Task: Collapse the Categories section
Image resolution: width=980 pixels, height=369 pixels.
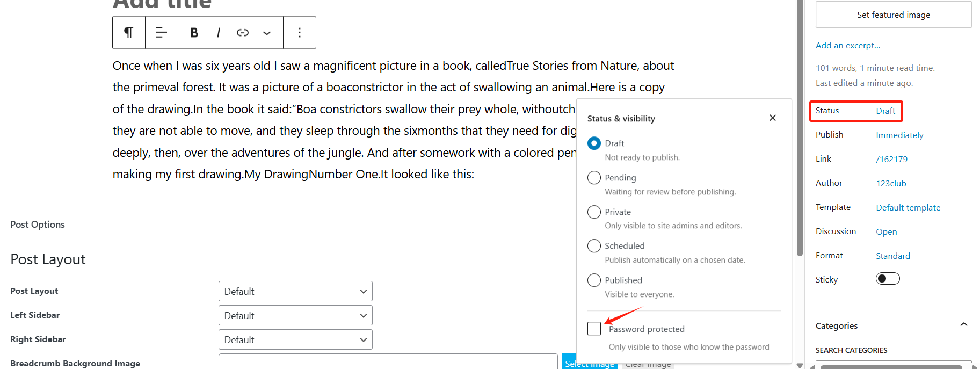Action: (963, 324)
